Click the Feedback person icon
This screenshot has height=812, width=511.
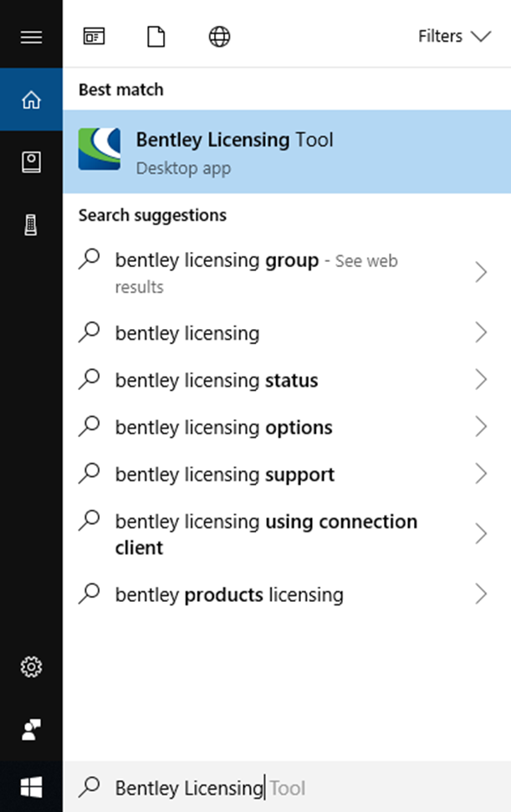(x=31, y=730)
